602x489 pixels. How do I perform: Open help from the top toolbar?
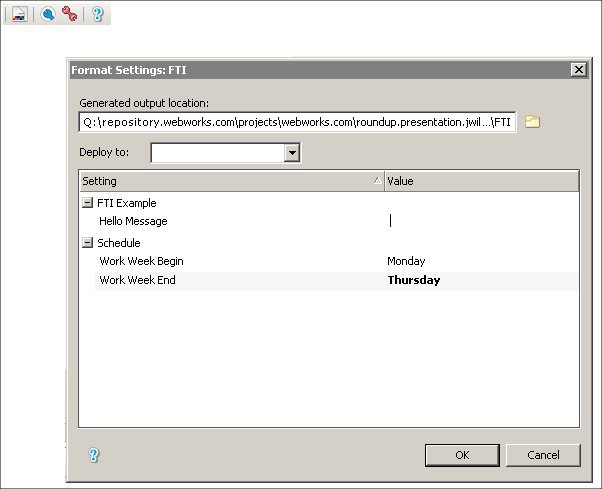coord(97,14)
